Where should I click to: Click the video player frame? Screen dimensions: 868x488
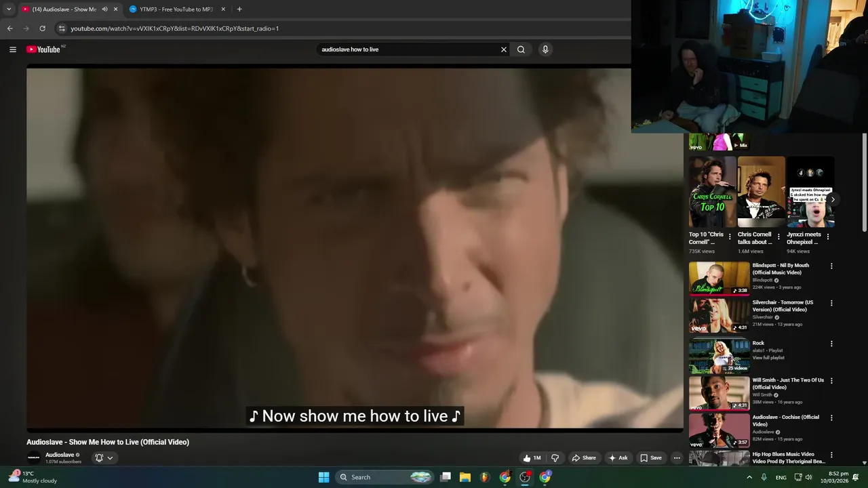pos(355,247)
